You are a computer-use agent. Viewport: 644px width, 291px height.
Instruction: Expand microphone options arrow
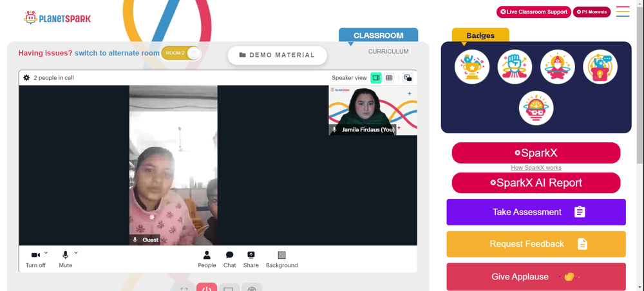tap(76, 252)
